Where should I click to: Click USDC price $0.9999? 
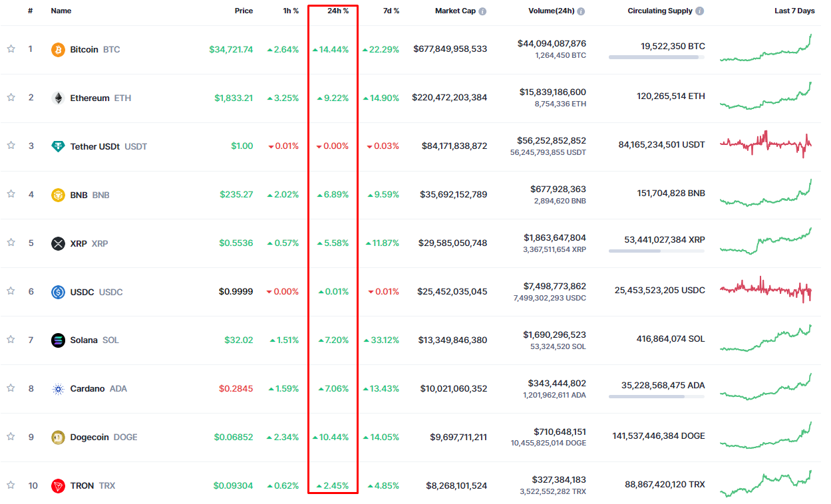pyautogui.click(x=236, y=292)
